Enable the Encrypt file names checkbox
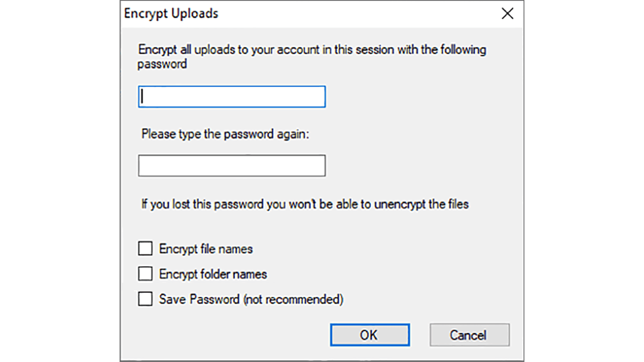644x362 pixels. (145, 249)
